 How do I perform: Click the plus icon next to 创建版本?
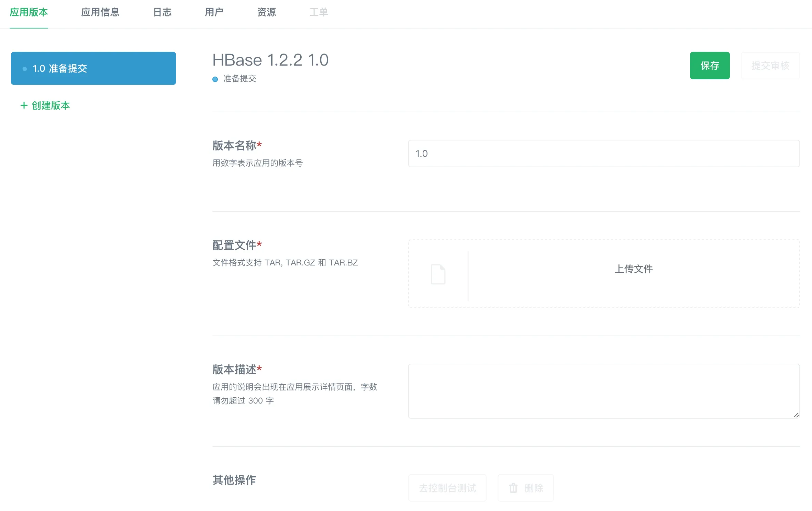coord(23,105)
